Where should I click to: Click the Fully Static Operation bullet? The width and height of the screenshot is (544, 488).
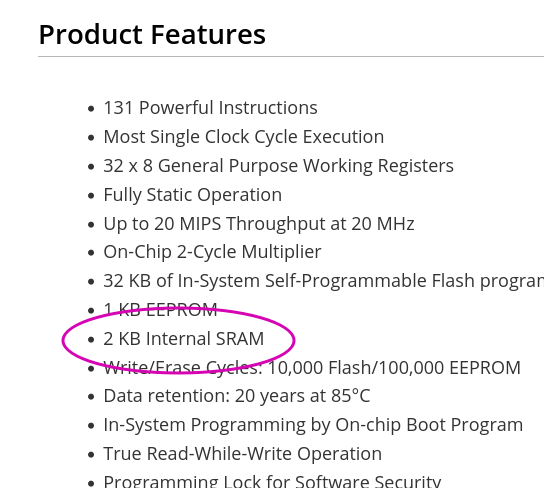click(193, 195)
